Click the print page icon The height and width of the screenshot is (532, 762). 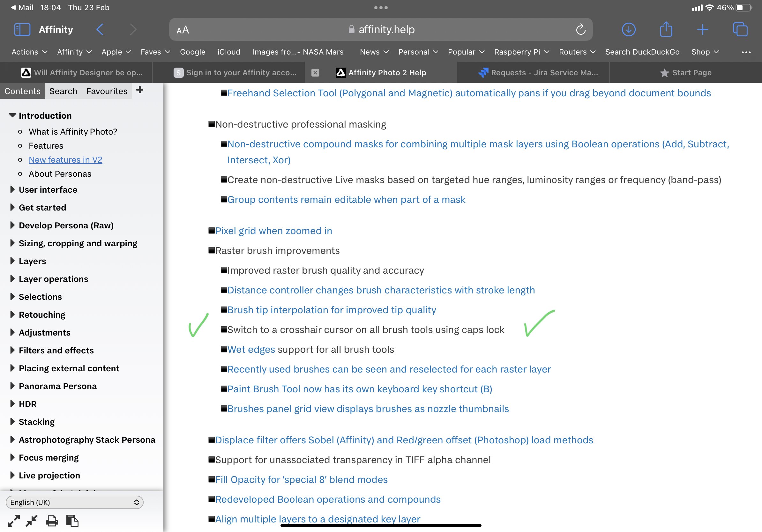(52, 521)
